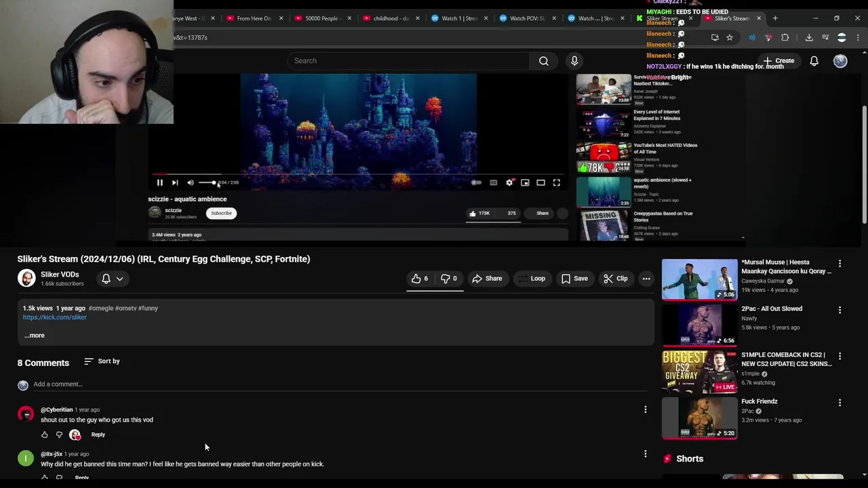The height and width of the screenshot is (488, 868).
Task: Expand the description with ...more
Action: coord(35,335)
